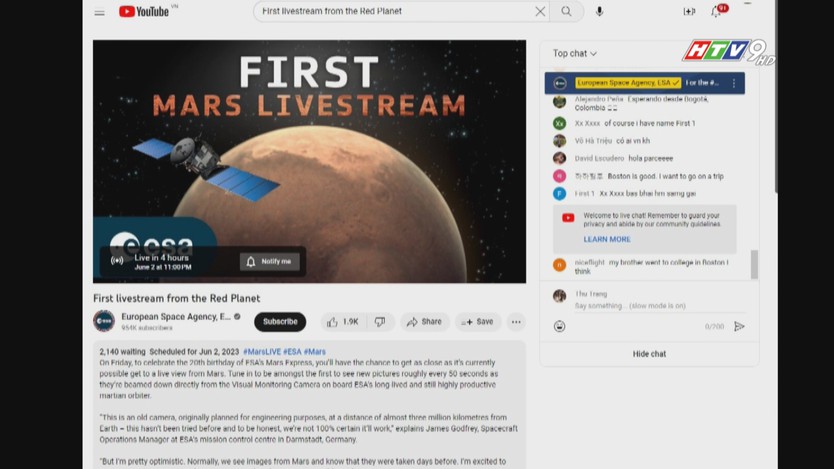This screenshot has height=469, width=834.
Task: Open European Space Agency channel avatar
Action: point(104,321)
